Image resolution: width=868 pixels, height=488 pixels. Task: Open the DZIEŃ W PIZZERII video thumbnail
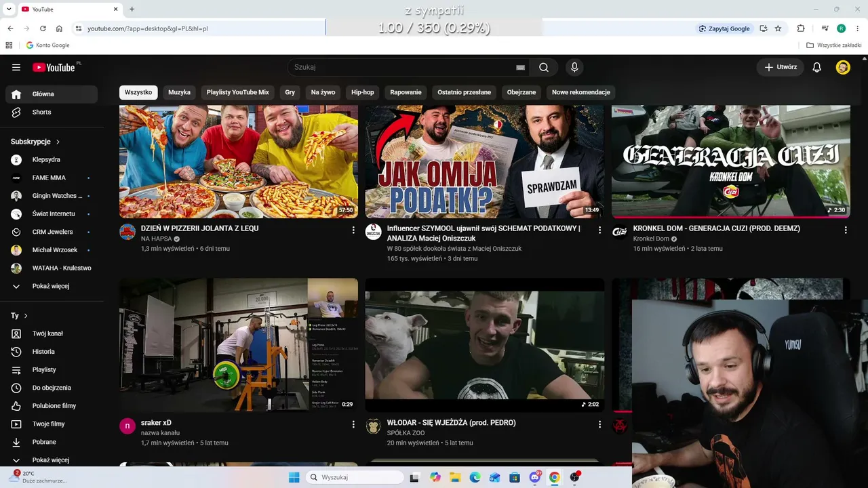point(239,161)
